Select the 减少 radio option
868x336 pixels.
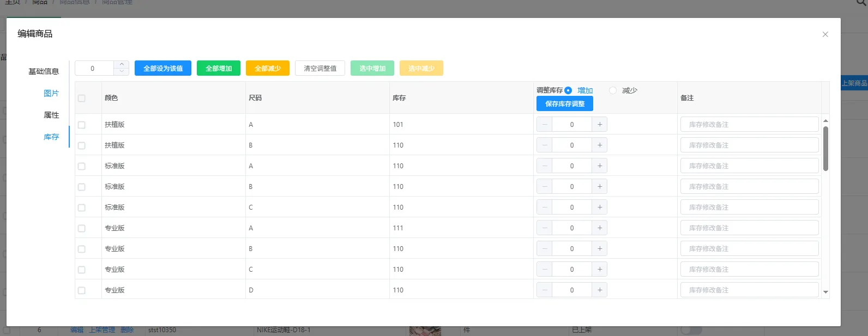tap(613, 90)
